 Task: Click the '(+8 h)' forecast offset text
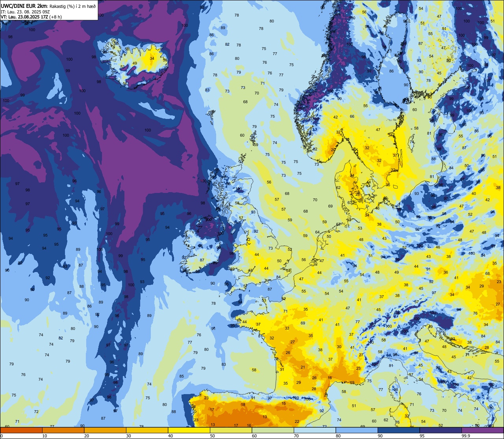[55, 17]
